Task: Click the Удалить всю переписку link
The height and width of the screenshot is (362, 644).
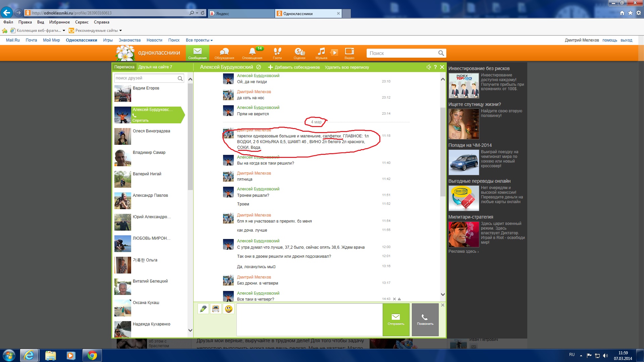Action: pyautogui.click(x=346, y=67)
